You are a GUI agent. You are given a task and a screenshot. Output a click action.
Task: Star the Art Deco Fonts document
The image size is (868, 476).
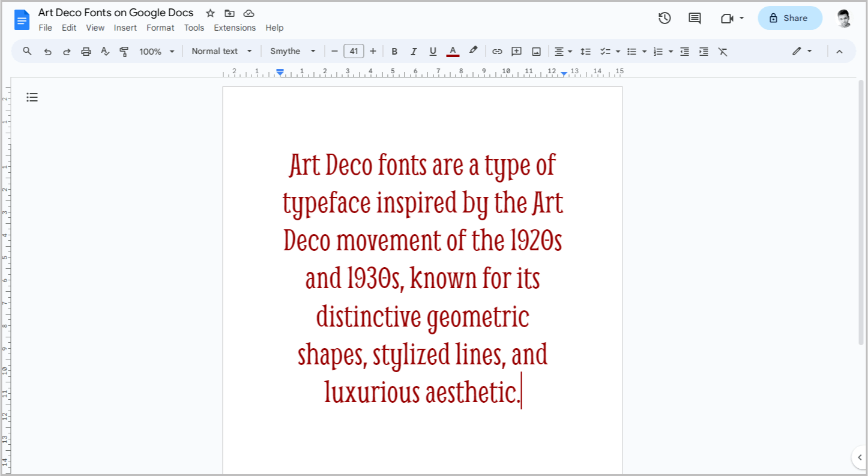pyautogui.click(x=209, y=13)
